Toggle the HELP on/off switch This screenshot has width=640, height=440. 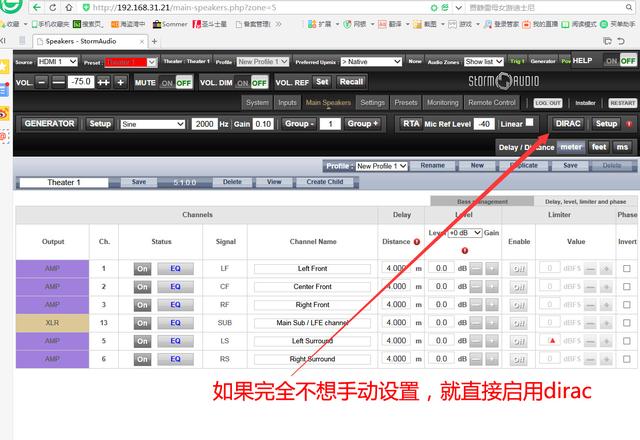click(x=620, y=61)
